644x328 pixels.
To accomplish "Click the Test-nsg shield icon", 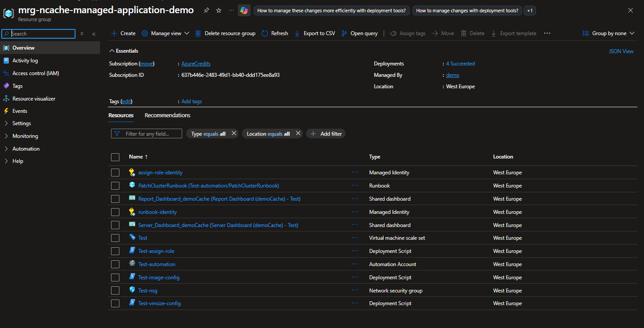I will click(x=132, y=290).
